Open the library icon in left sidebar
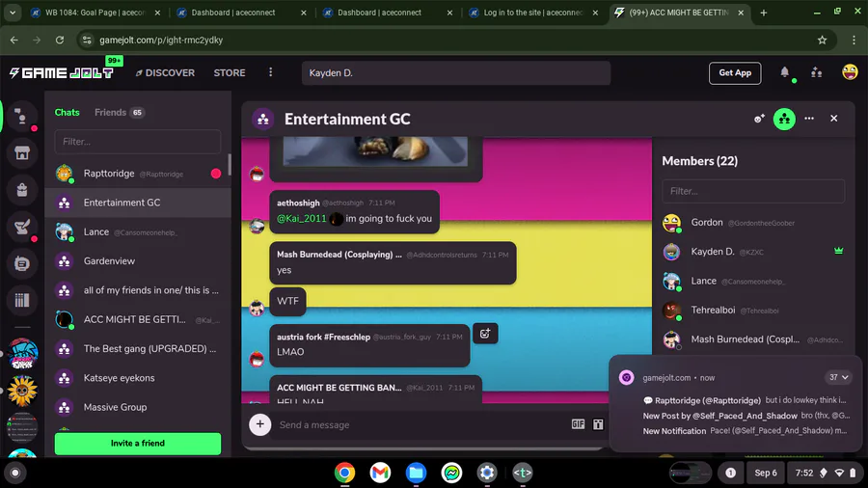The height and width of the screenshot is (488, 868). point(22,301)
